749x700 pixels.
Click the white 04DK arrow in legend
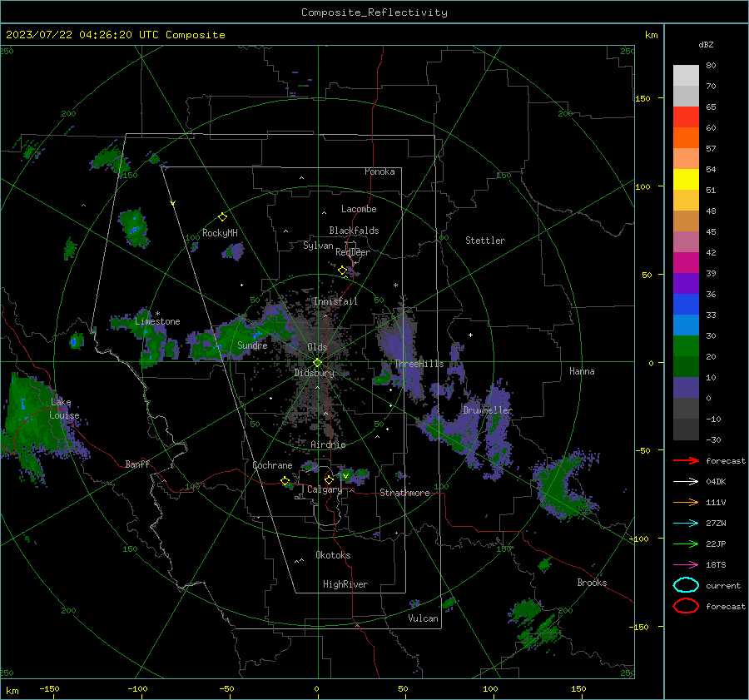pos(686,482)
